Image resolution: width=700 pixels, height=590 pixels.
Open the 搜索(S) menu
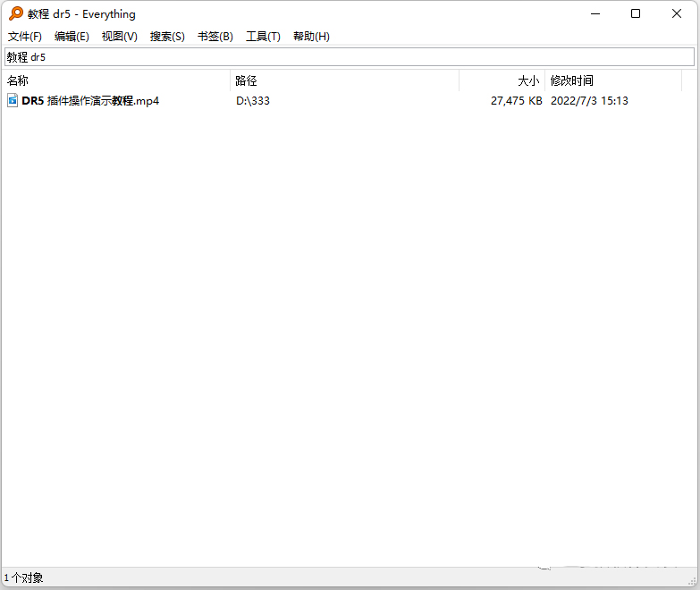pos(167,37)
